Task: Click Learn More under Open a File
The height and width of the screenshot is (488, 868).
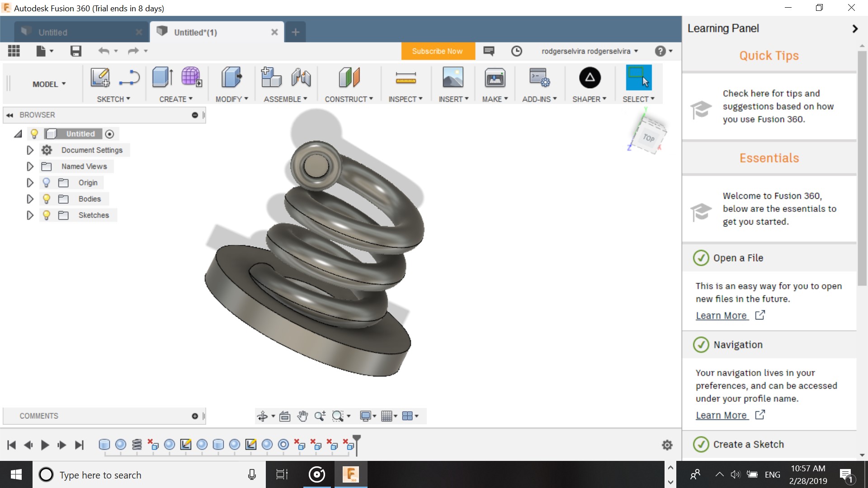Action: (721, 315)
